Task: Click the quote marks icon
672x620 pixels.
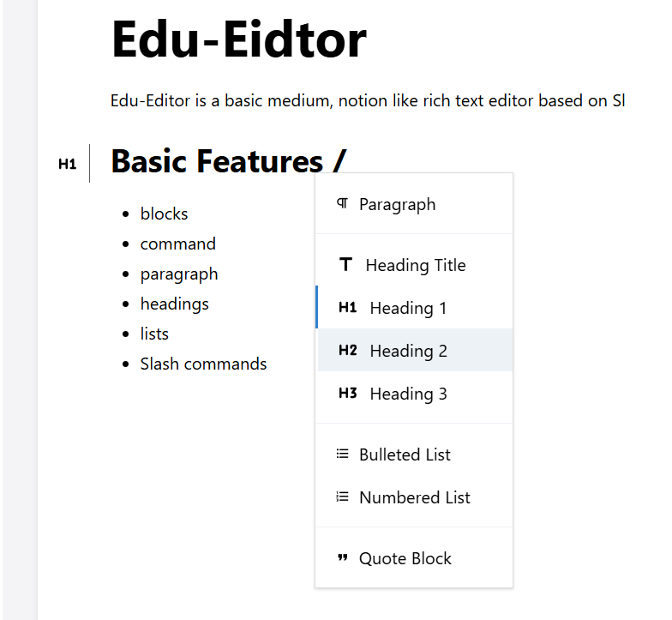Action: (342, 558)
